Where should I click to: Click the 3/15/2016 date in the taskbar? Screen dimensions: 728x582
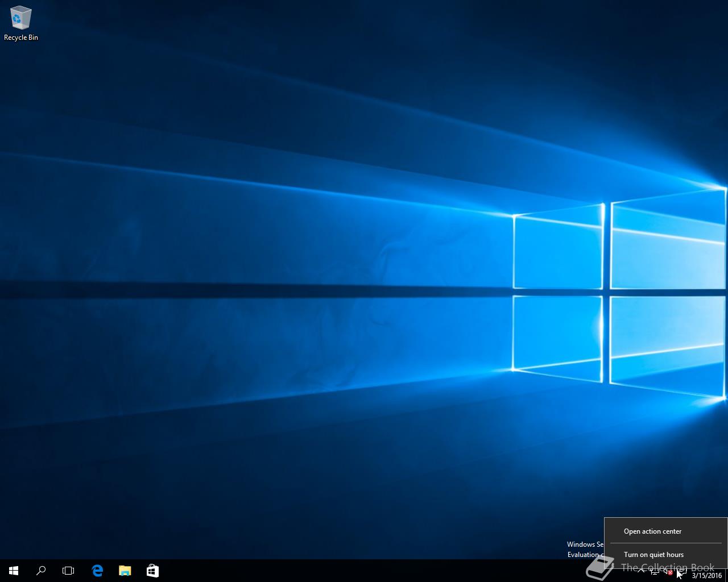[x=707, y=575]
